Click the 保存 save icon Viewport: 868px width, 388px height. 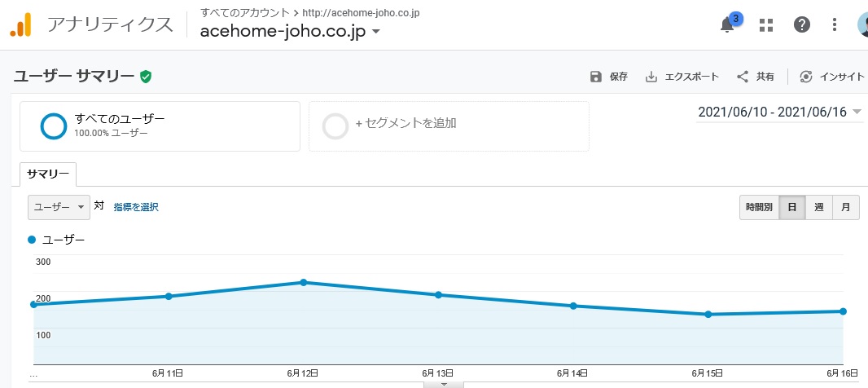(596, 77)
